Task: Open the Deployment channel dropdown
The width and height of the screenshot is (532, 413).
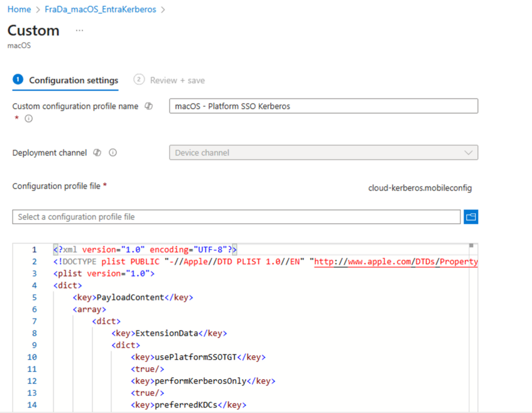Action: tap(323, 153)
